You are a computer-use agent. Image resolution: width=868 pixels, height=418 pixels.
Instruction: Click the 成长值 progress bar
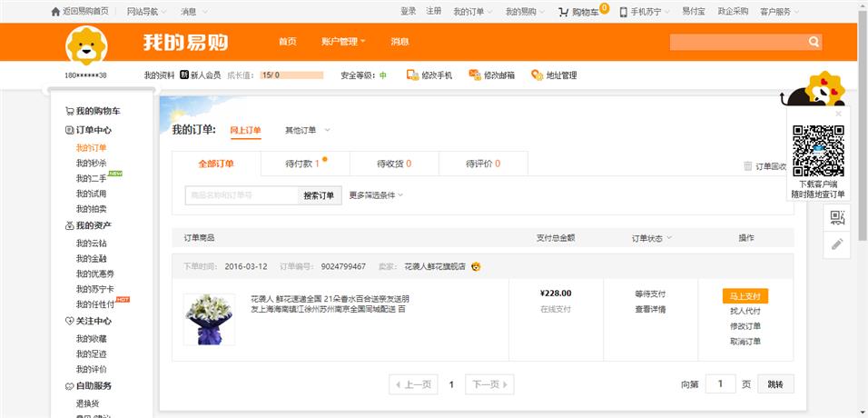coord(291,75)
